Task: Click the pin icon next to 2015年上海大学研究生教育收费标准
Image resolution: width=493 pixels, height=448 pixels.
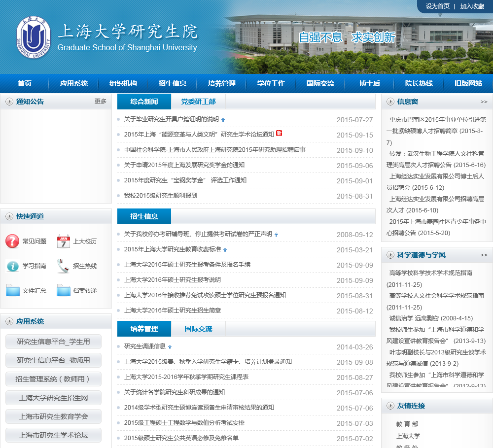Action: (x=225, y=250)
